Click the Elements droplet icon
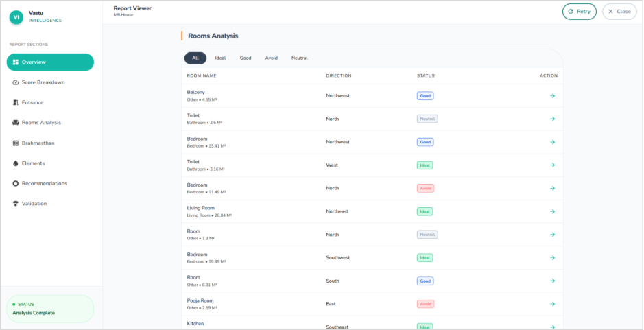This screenshot has height=330, width=644. coord(16,163)
